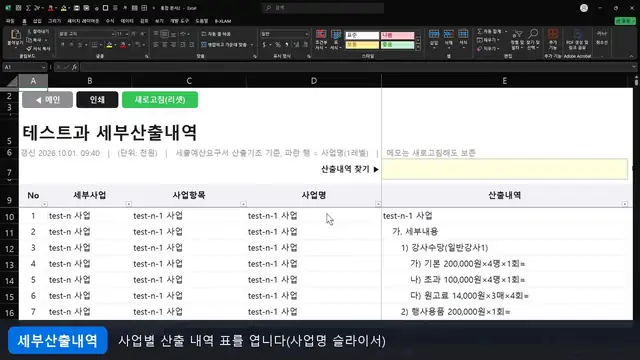The height and width of the screenshot is (360, 640).
Task: Toggle middle vertical alignment
Action: (164, 34)
